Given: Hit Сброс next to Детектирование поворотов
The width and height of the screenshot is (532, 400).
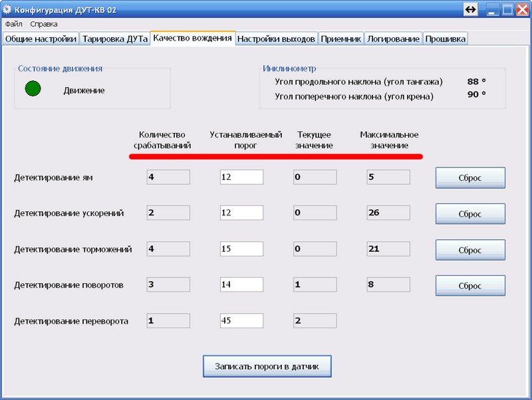Looking at the screenshot, I should coord(470,286).
